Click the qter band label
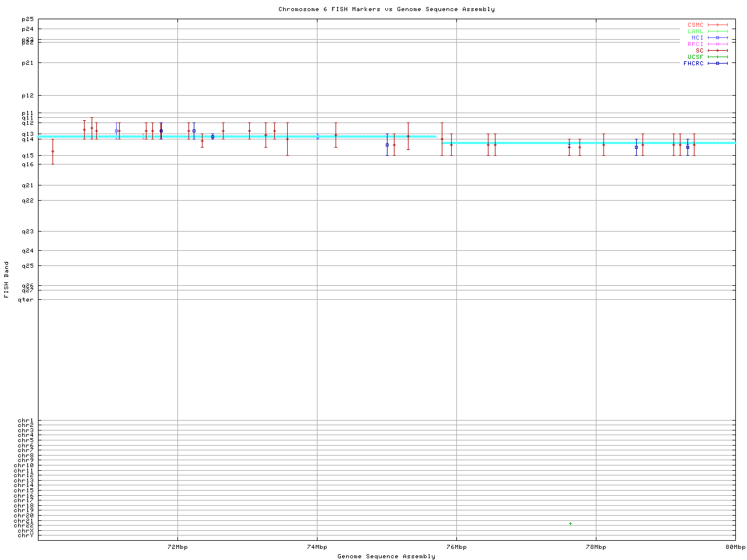 (x=26, y=300)
